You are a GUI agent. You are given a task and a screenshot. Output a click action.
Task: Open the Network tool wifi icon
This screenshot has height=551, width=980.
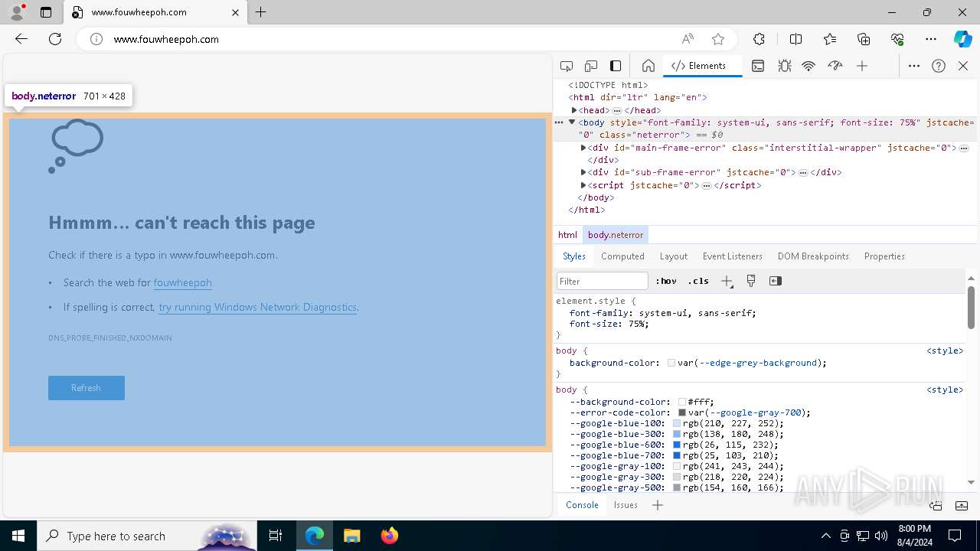click(x=808, y=66)
